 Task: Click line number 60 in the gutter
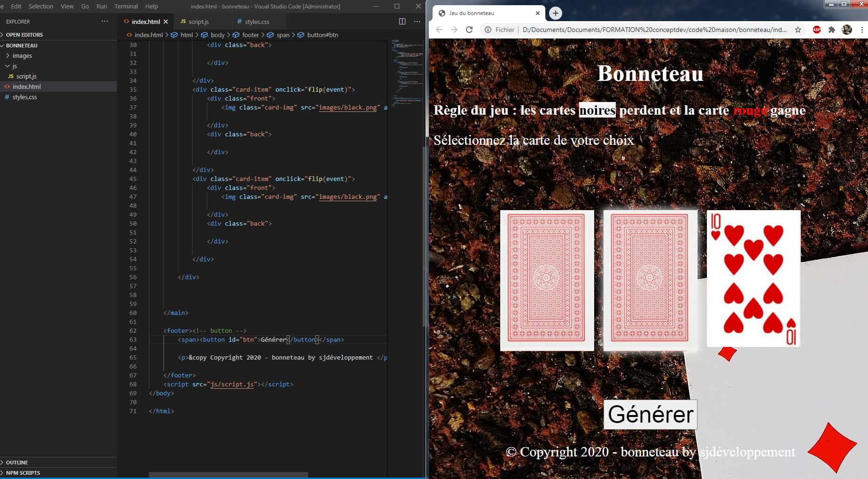(x=133, y=313)
